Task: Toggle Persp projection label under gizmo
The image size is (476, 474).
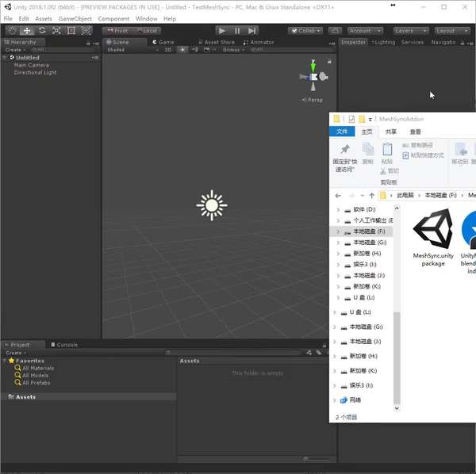Action: [x=312, y=100]
